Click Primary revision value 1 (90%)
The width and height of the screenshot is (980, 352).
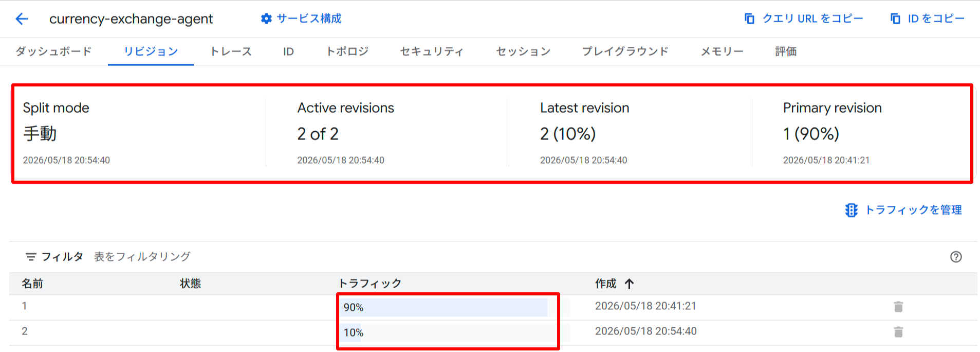coord(811,134)
